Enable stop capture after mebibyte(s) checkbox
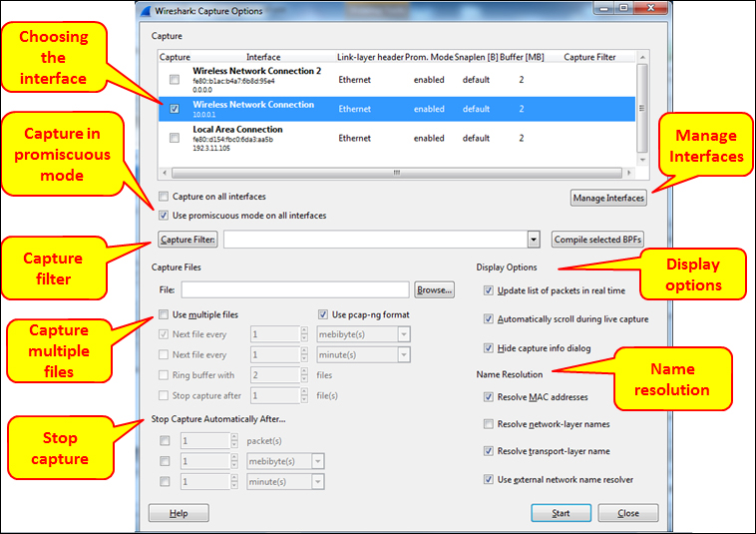 point(165,461)
